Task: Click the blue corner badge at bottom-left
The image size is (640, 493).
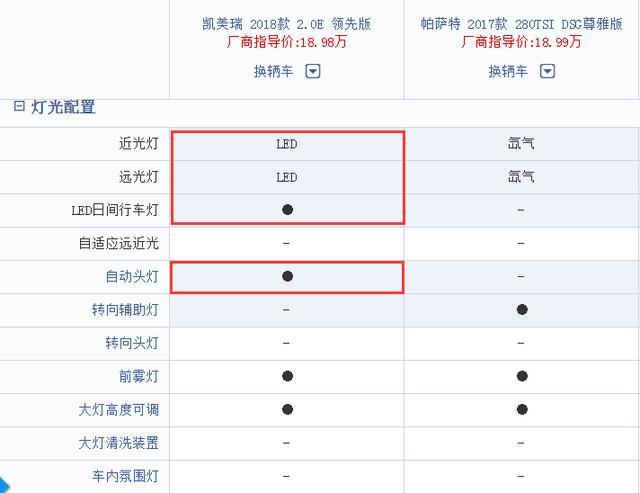Action: [x=3, y=485]
